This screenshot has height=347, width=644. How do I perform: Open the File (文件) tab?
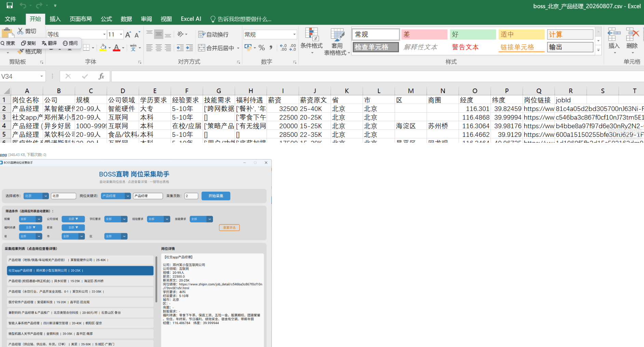(x=10, y=19)
